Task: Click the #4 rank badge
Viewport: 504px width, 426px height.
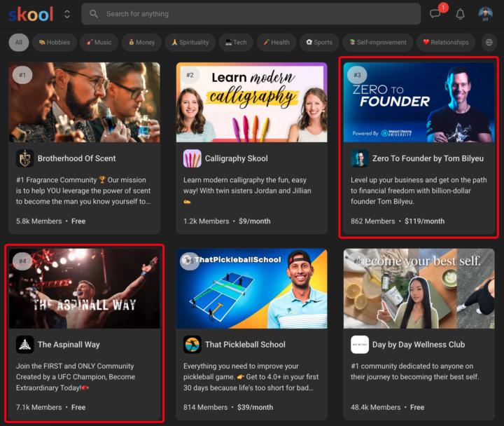Action: (x=22, y=261)
